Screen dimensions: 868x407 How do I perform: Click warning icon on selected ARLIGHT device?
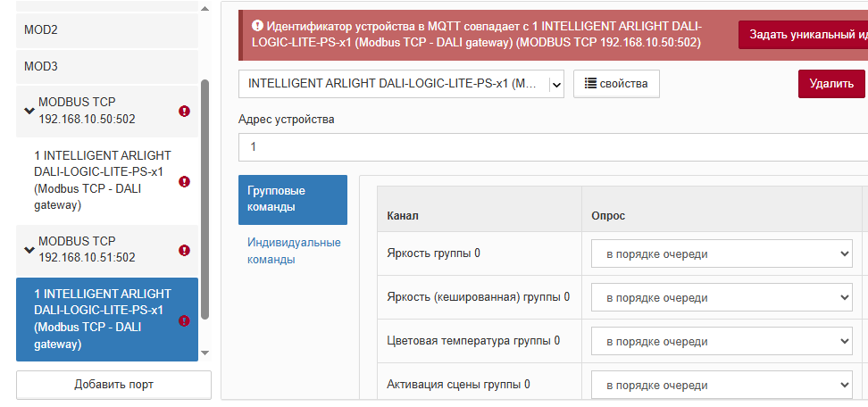(x=185, y=320)
